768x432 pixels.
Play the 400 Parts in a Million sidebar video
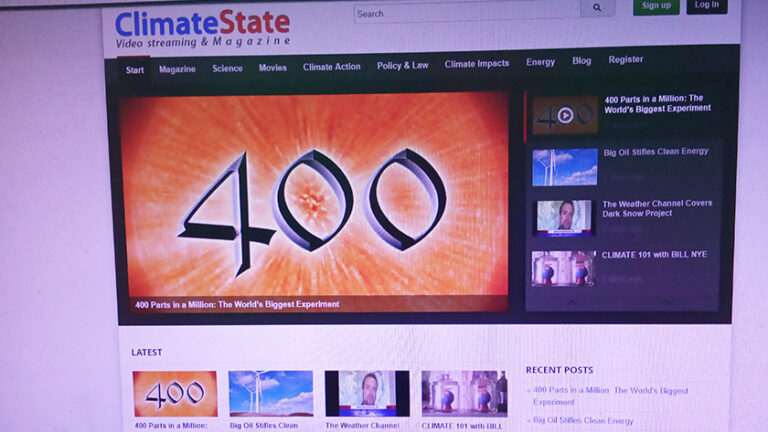tap(565, 115)
